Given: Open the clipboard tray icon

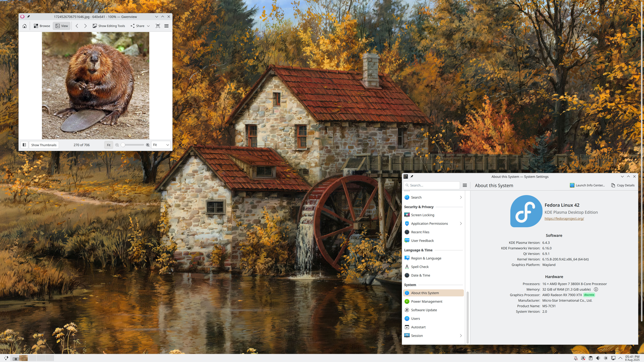Looking at the screenshot, I should [x=591, y=358].
